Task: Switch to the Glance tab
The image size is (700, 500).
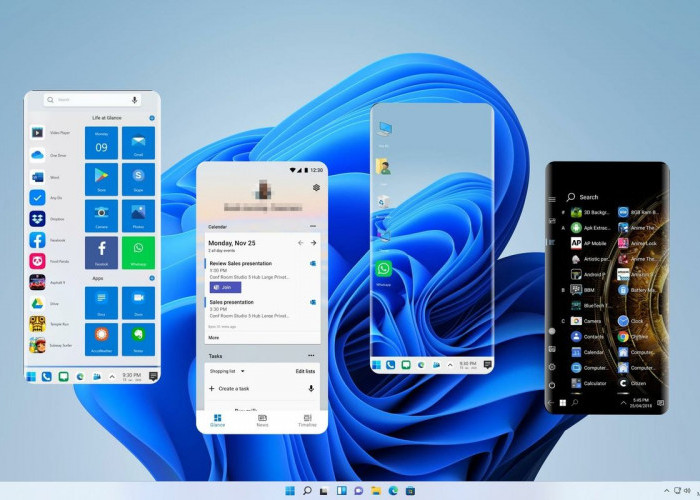Action: [217, 421]
